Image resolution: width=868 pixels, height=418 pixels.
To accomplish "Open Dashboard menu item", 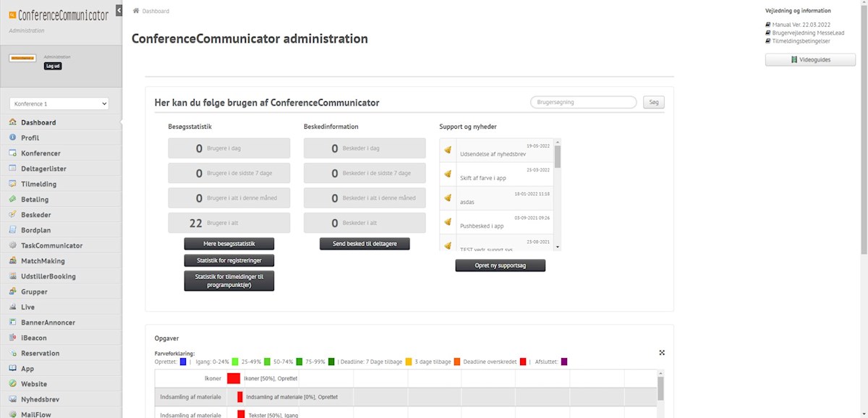I will 61,122.
